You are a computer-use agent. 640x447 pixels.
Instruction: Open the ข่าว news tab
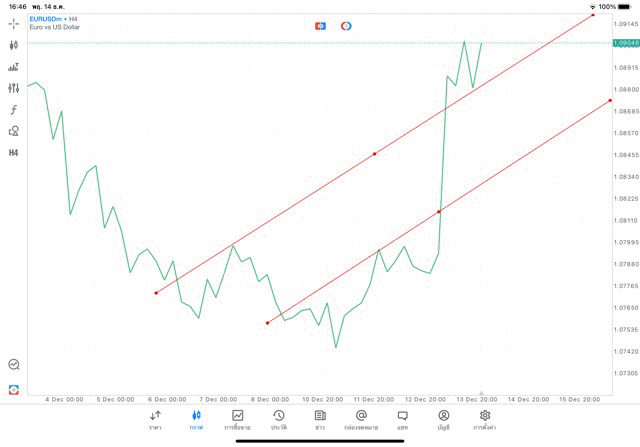(320, 420)
